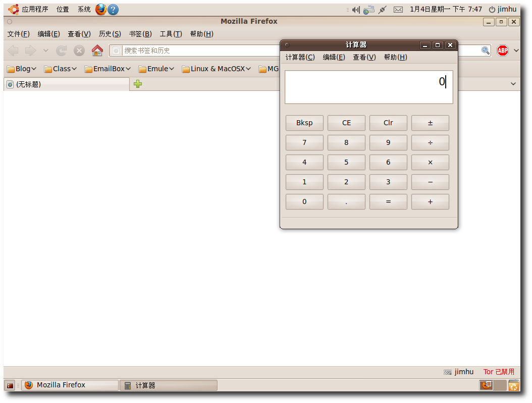This screenshot has width=532, height=403.
Task: Open the Help launcher in the top panel
Action: [x=113, y=10]
